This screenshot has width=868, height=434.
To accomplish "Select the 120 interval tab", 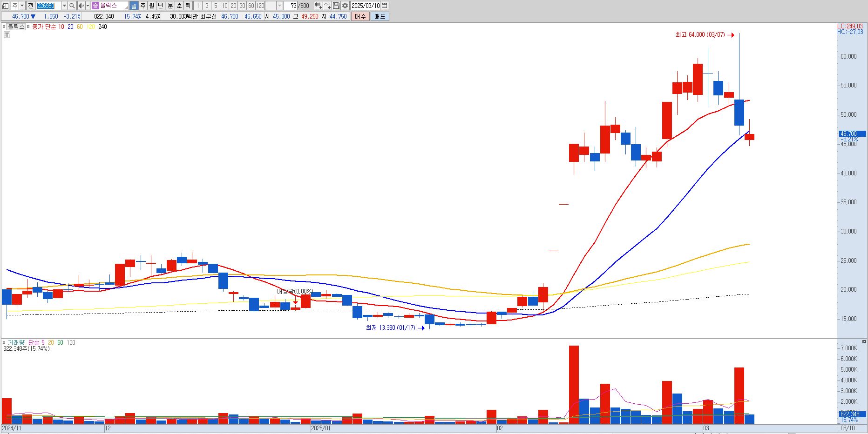I will tap(260, 6).
